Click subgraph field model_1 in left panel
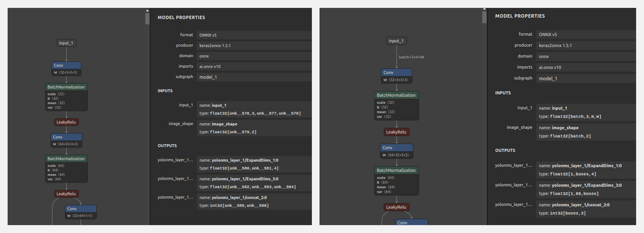 (254, 77)
